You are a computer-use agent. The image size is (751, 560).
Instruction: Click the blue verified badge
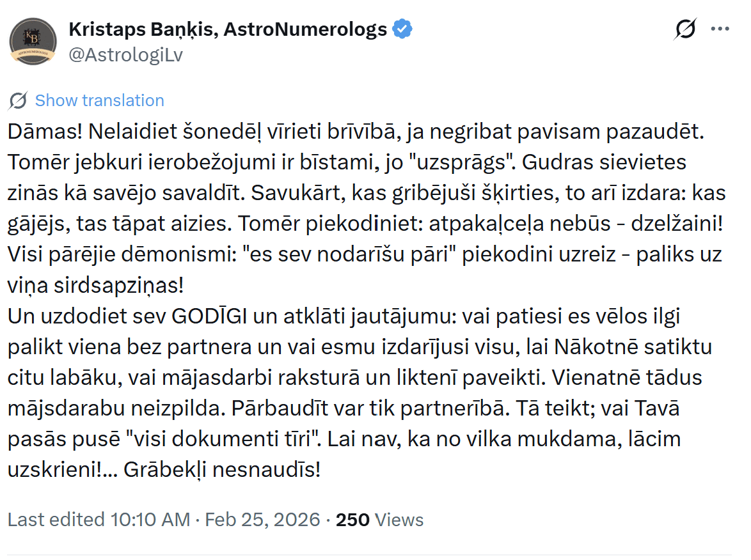click(402, 29)
